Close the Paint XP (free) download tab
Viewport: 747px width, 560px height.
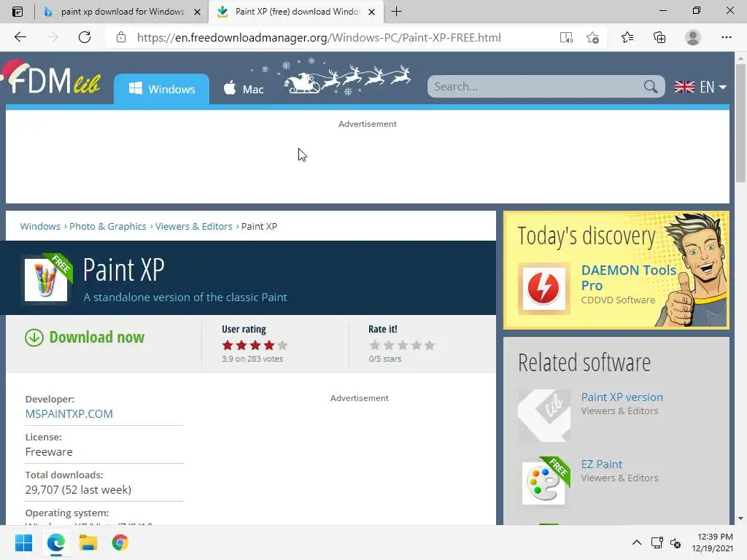click(372, 12)
